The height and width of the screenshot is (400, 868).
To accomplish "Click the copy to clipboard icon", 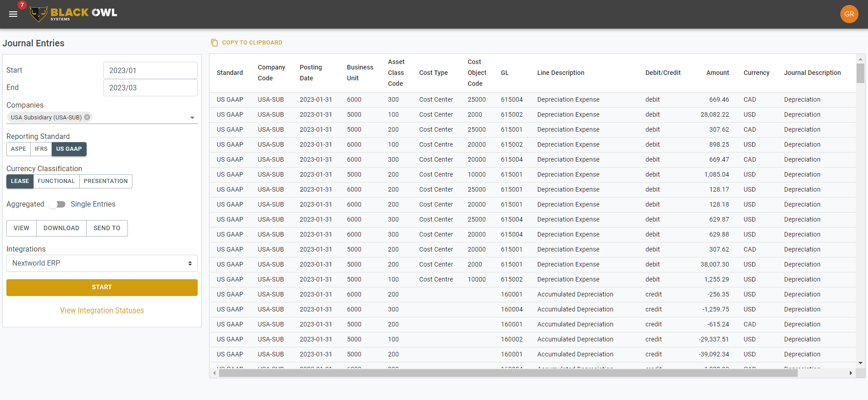I will tap(215, 43).
